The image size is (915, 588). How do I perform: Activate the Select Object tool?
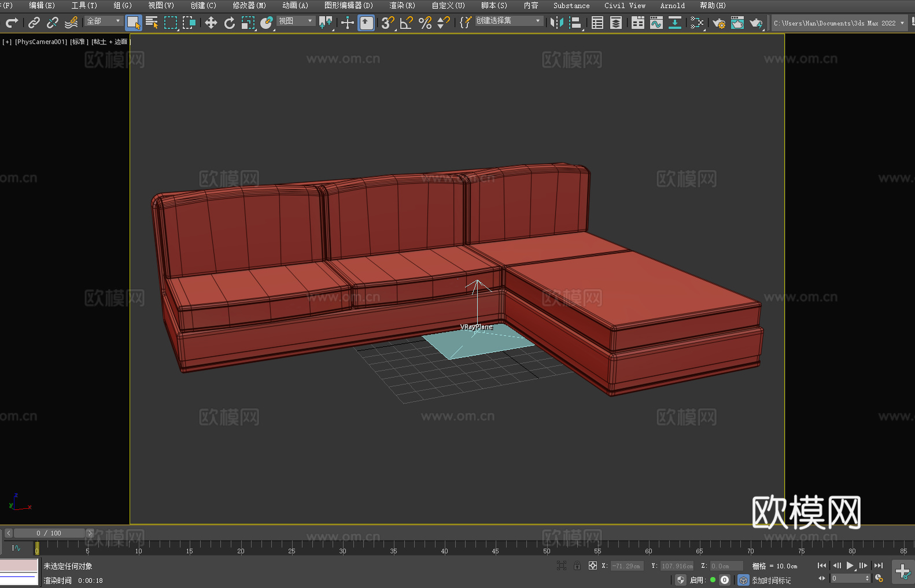pyautogui.click(x=134, y=23)
